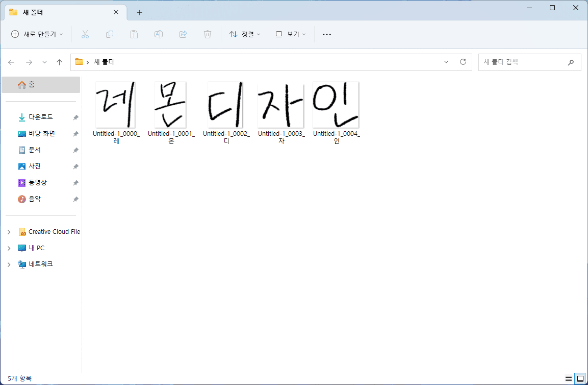Switch to details view in status bar
This screenshot has width=588, height=385.
point(567,378)
